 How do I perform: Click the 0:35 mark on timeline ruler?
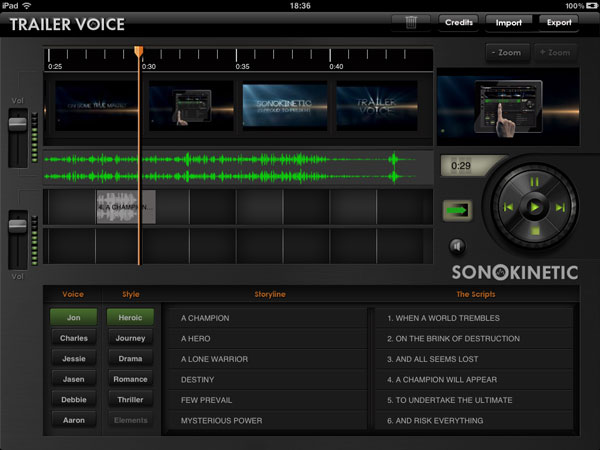click(x=242, y=66)
